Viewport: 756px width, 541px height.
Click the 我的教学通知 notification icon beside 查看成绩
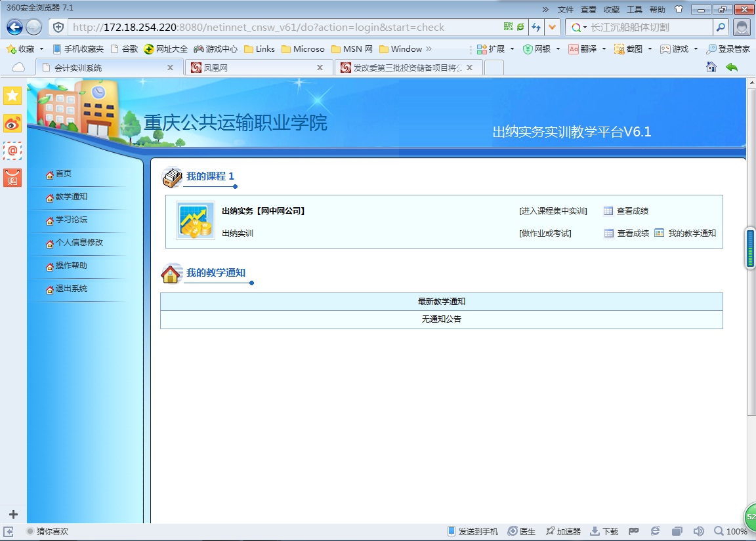click(x=658, y=233)
